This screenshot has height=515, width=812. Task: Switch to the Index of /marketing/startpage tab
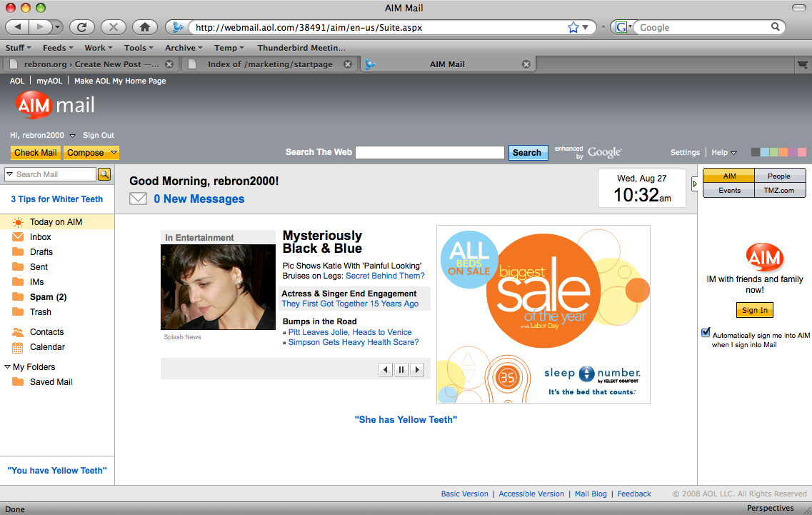point(270,64)
